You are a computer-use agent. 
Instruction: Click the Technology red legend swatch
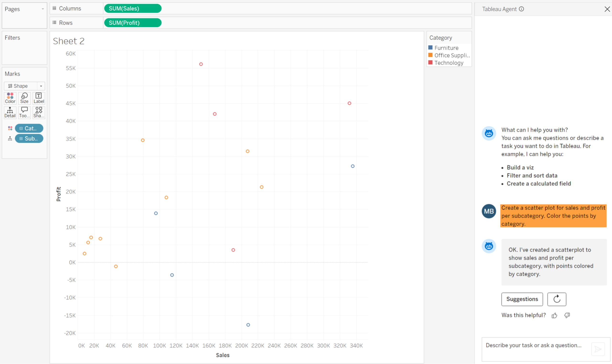(430, 63)
